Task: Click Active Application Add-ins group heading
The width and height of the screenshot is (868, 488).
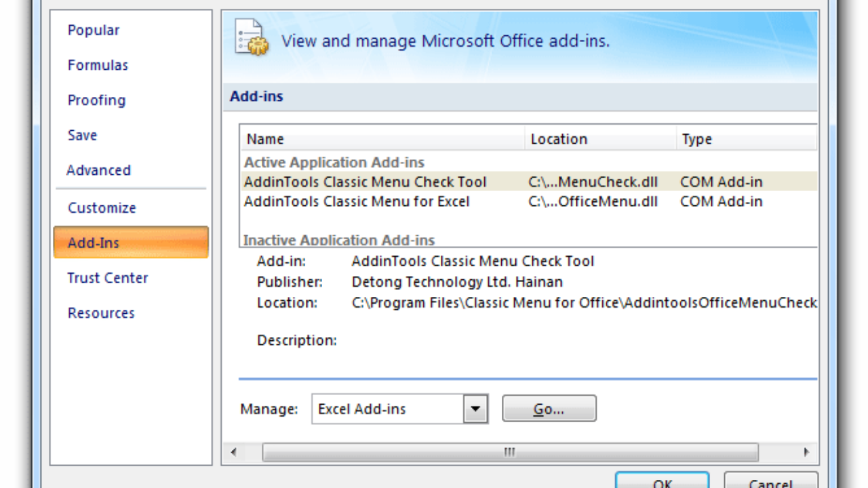Action: tap(334, 163)
